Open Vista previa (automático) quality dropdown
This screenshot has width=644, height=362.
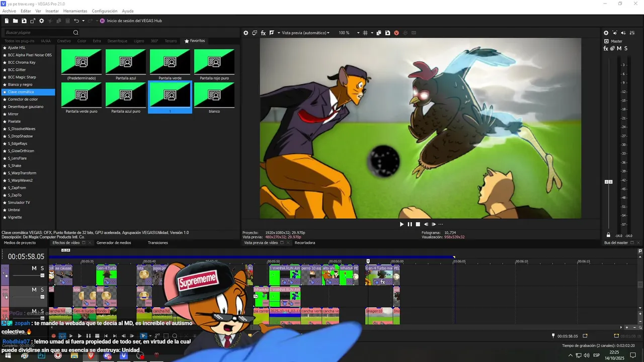tap(306, 33)
